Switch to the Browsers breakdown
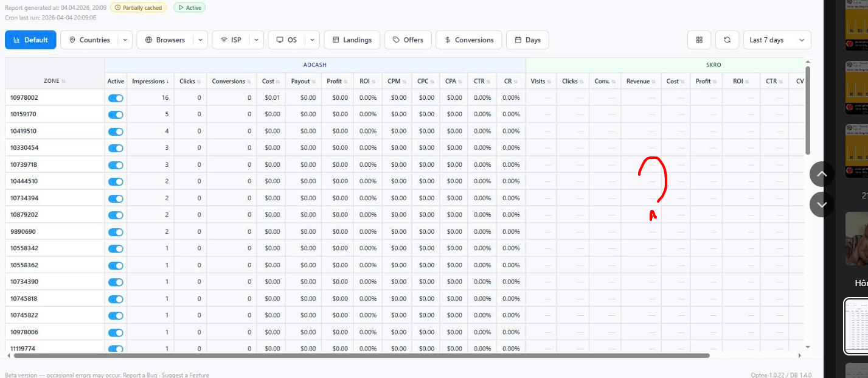The width and height of the screenshot is (868, 378). pos(165,40)
